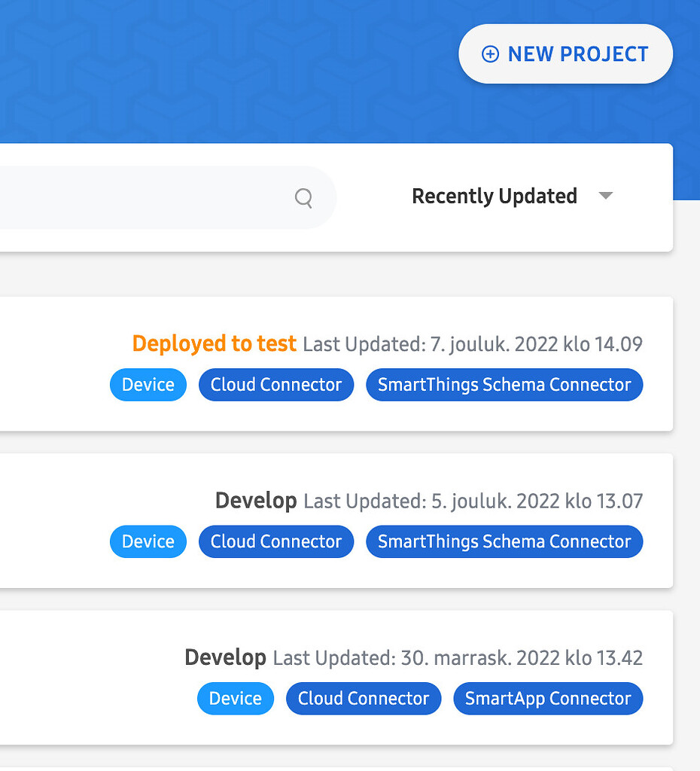The height and width of the screenshot is (771, 700).
Task: Click SmartThings Schema Connector pill on second card
Action: [504, 541]
